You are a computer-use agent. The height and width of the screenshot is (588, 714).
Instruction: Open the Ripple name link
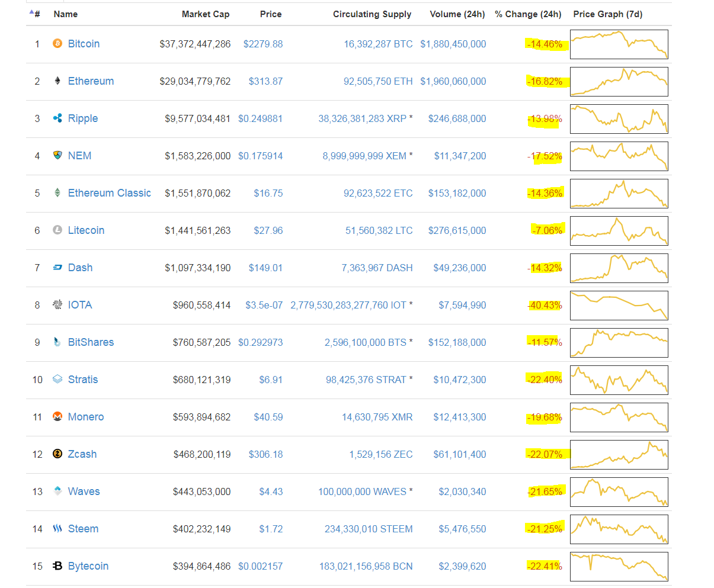[83, 118]
